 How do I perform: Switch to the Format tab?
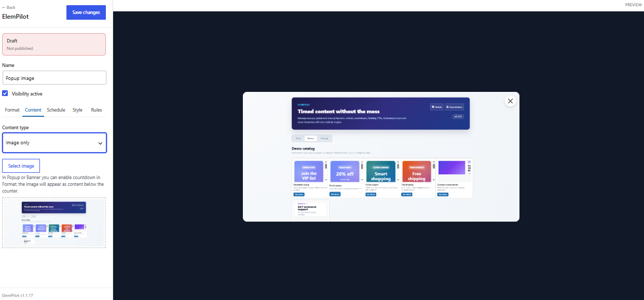12,110
